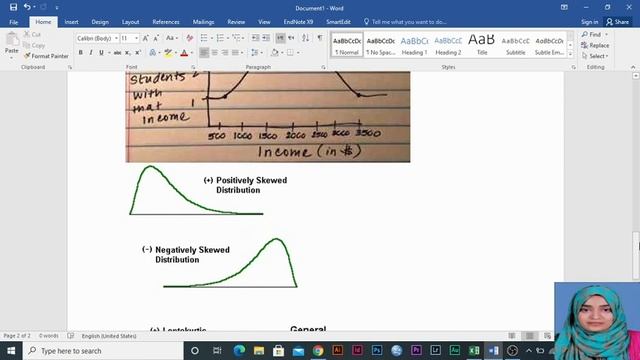Apply the yellow text highlight color
Viewport: 640px width, 360px height.
point(168,53)
